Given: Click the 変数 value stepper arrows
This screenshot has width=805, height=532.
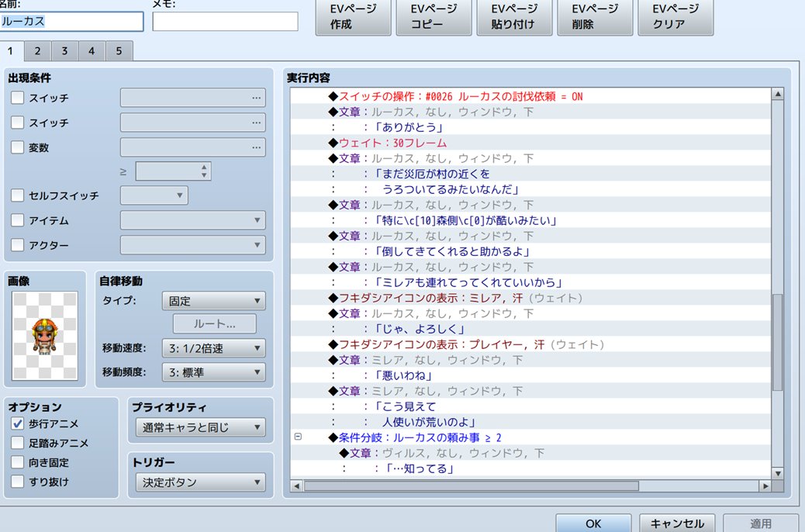Looking at the screenshot, I should [x=204, y=171].
